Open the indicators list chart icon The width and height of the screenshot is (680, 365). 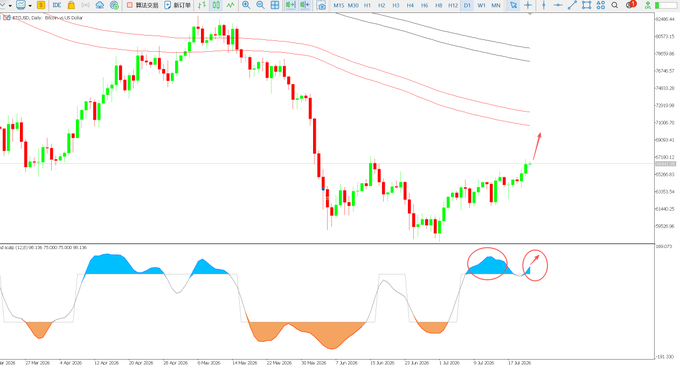[x=20, y=5]
